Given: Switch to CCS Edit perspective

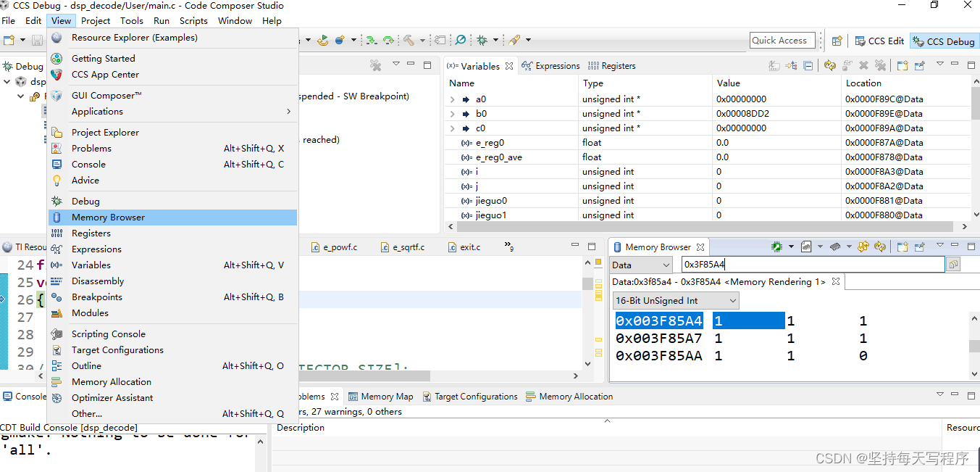Looking at the screenshot, I should coord(879,41).
